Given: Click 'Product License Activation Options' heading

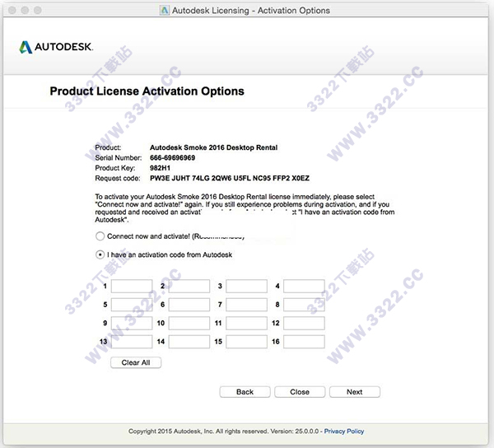Looking at the screenshot, I should coord(147,91).
